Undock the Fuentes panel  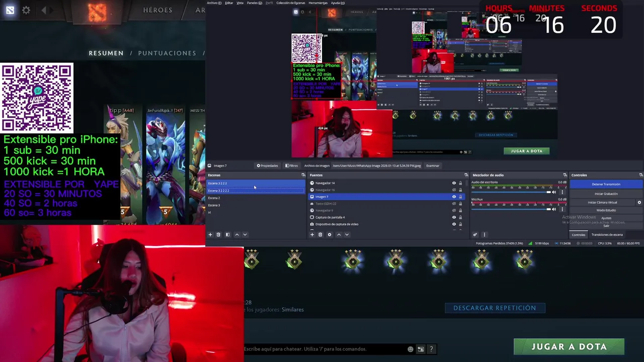tap(466, 175)
